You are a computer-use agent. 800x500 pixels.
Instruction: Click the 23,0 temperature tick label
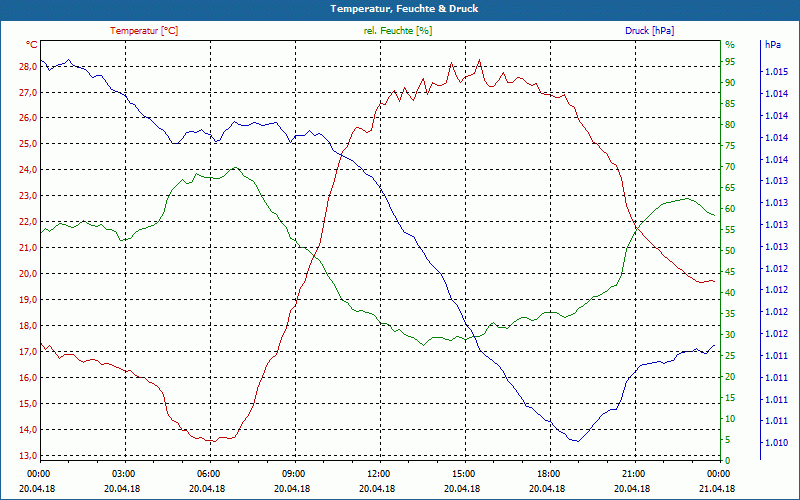point(26,196)
